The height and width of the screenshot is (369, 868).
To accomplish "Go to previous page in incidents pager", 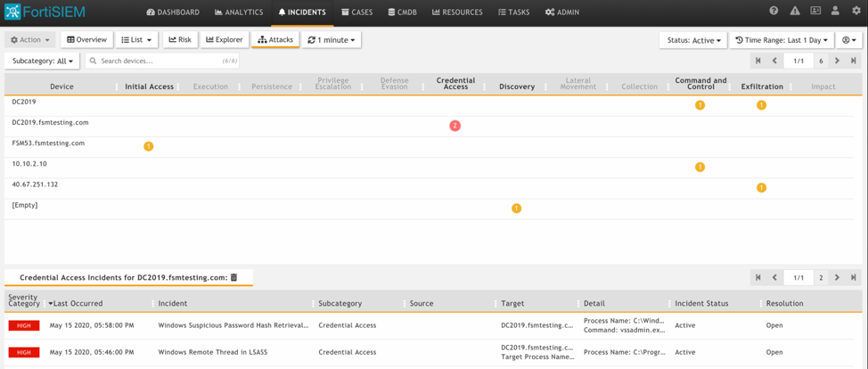I will [x=774, y=277].
